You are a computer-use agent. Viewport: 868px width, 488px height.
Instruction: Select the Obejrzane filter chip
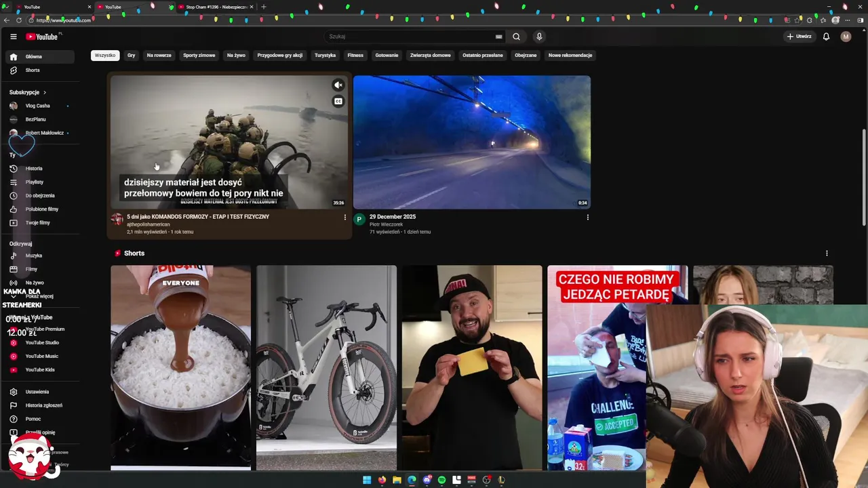[526, 56]
